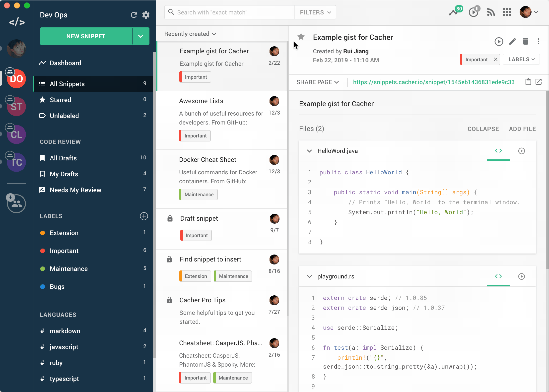Open the user account menu
The height and width of the screenshot is (392, 549).
[529, 12]
